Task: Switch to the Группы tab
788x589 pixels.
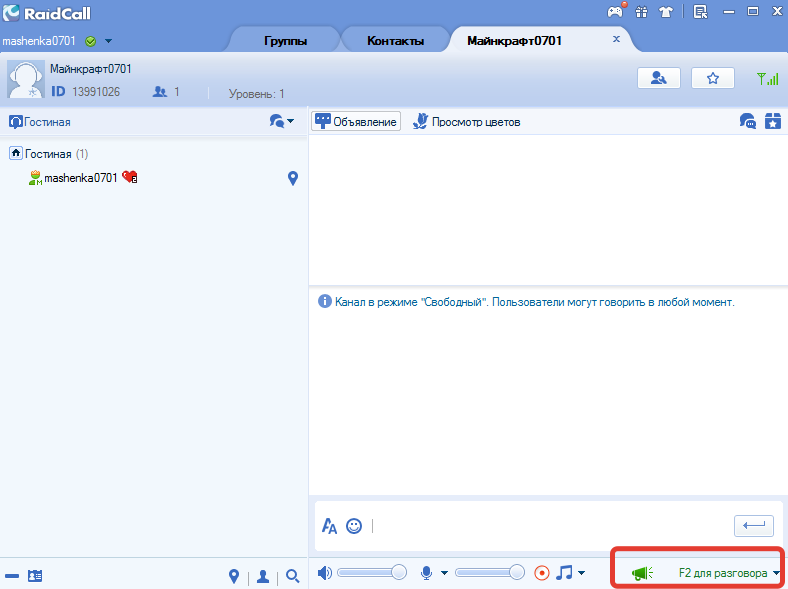Action: [x=285, y=41]
